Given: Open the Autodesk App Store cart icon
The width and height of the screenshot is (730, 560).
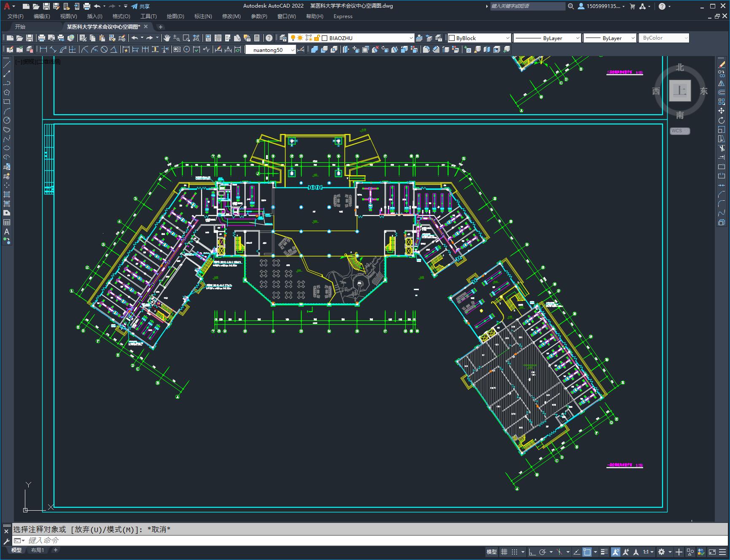Looking at the screenshot, I should [632, 6].
